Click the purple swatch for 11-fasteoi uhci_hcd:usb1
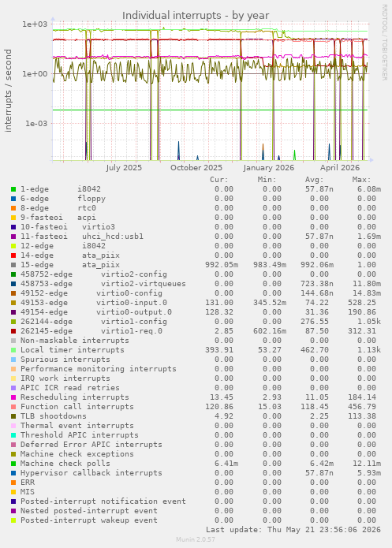 (x=13, y=237)
